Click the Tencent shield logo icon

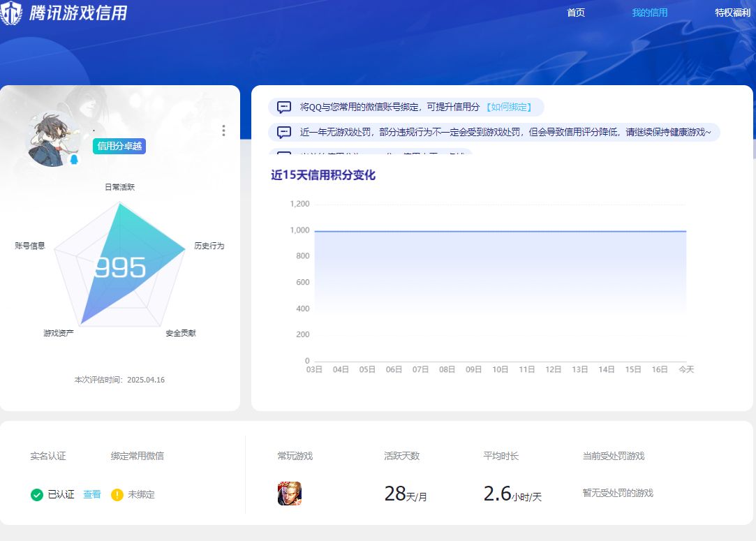[10, 13]
